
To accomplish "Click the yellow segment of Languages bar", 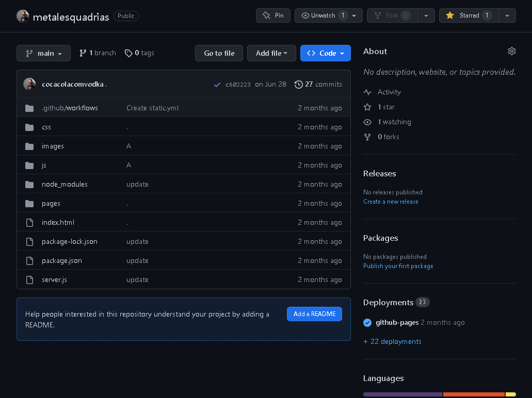I will click(511, 394).
